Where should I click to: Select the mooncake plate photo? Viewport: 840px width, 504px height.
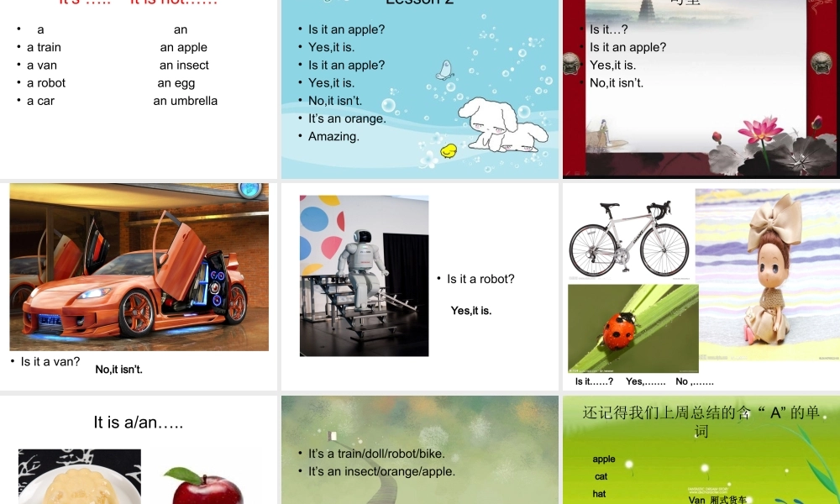(80, 476)
